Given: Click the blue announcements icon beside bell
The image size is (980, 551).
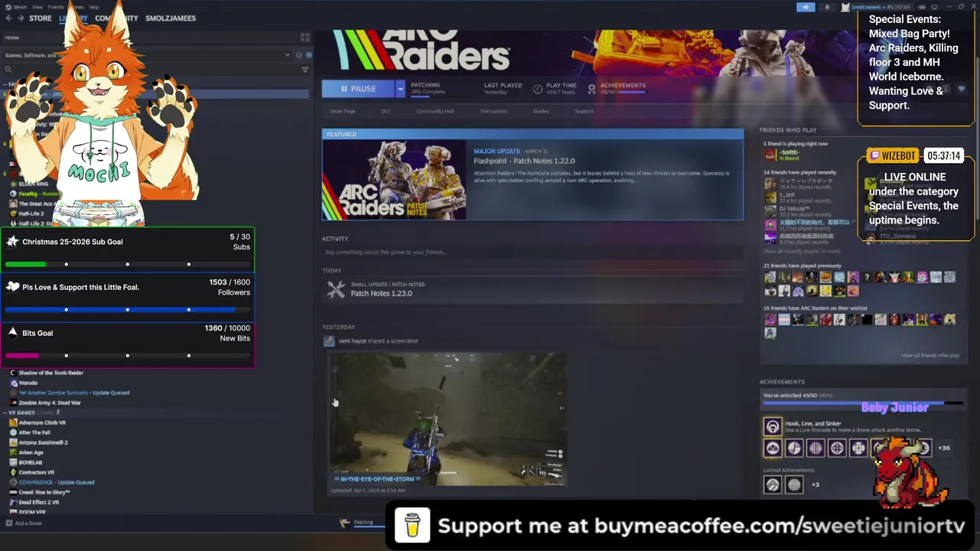Looking at the screenshot, I should tap(805, 7).
